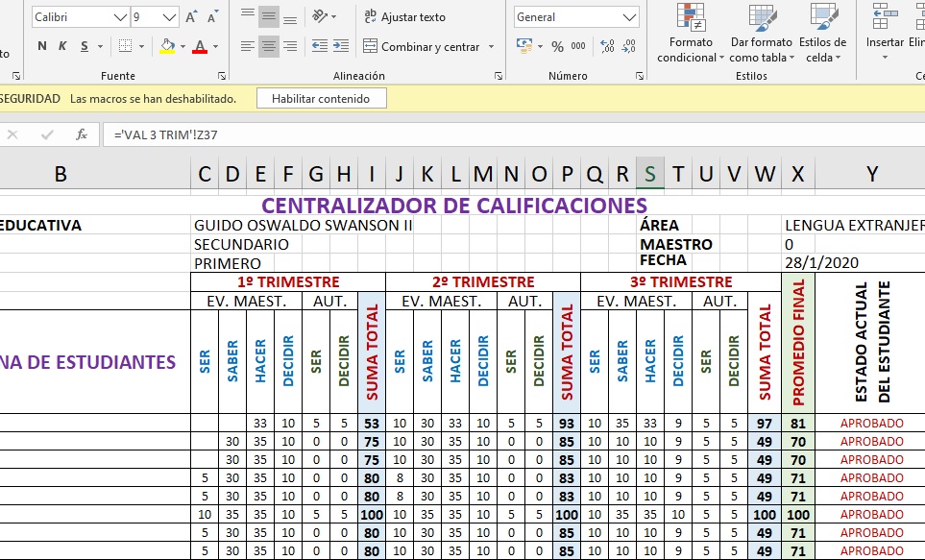Image resolution: width=925 pixels, height=560 pixels.
Task: Open the fill color dropdown arrow
Action: point(183,46)
